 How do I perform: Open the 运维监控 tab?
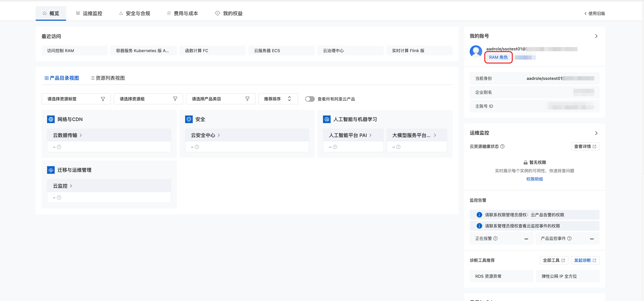[x=89, y=14]
